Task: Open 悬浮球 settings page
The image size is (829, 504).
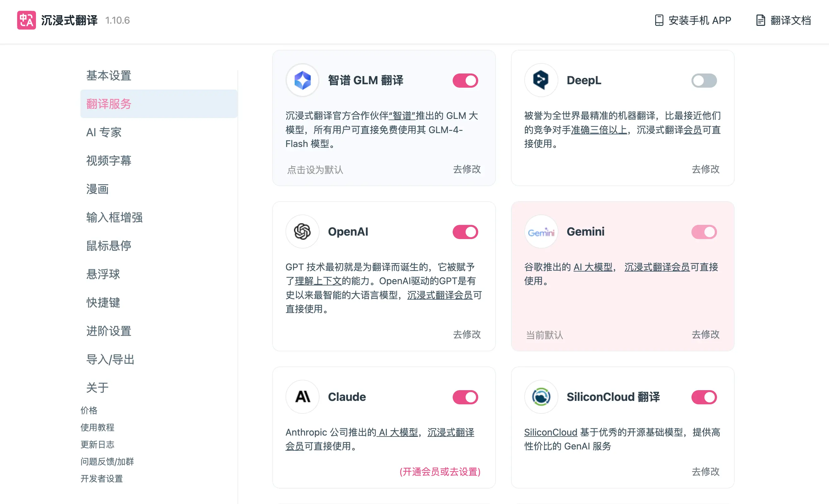Action: click(159, 274)
